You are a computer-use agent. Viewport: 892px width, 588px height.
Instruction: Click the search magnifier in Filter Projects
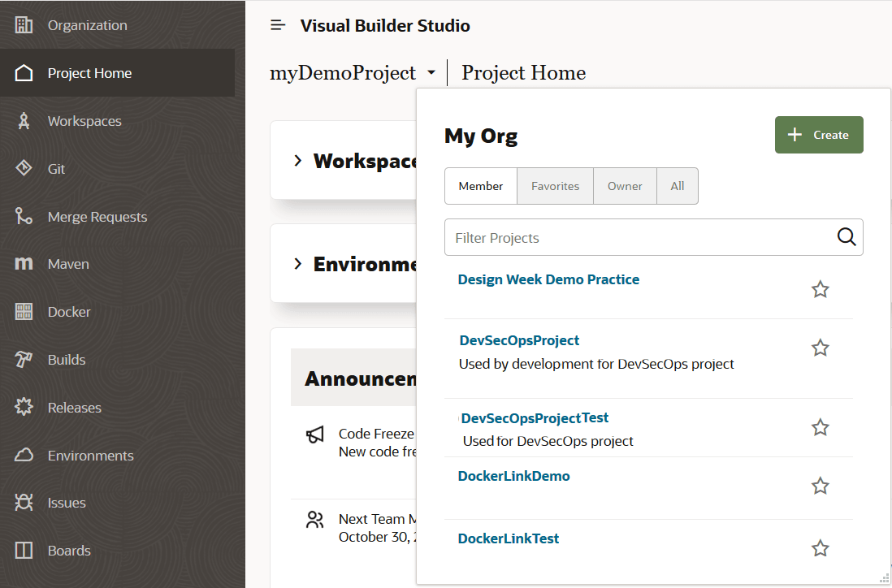(x=847, y=236)
